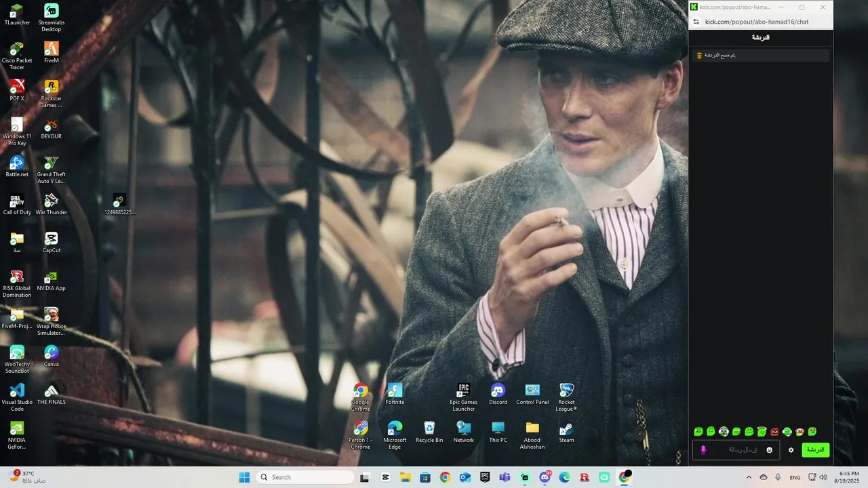
Task: Select the NVIDIA GeForce desktop icon
Action: [x=17, y=436]
